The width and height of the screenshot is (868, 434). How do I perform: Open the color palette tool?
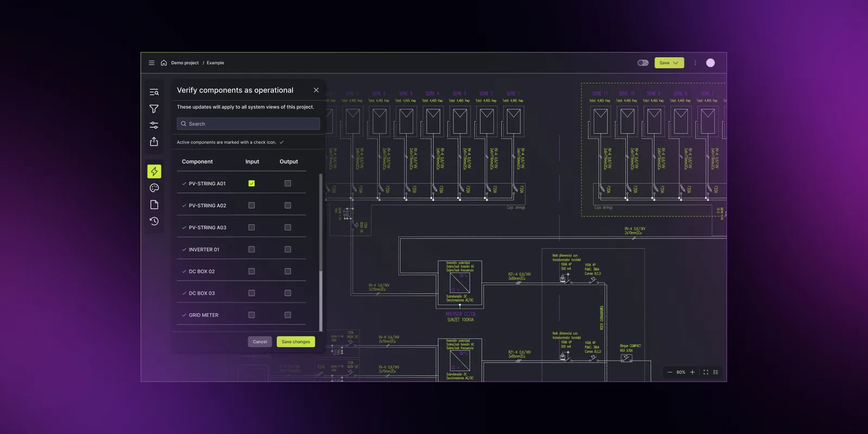pyautogui.click(x=154, y=188)
